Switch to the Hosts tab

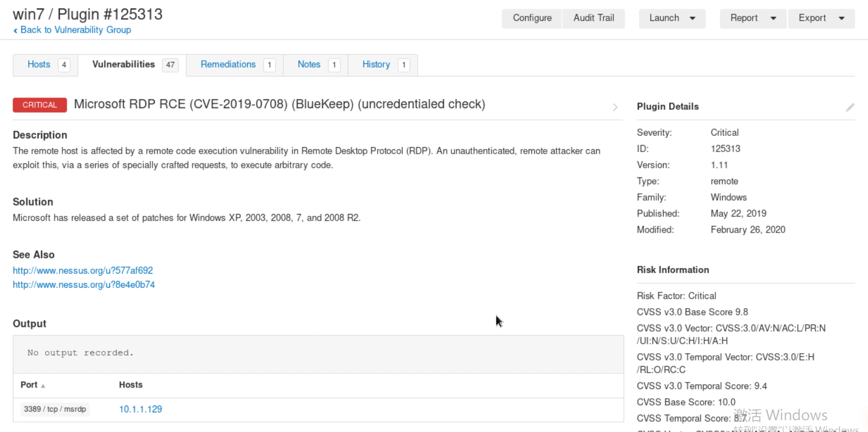click(39, 64)
